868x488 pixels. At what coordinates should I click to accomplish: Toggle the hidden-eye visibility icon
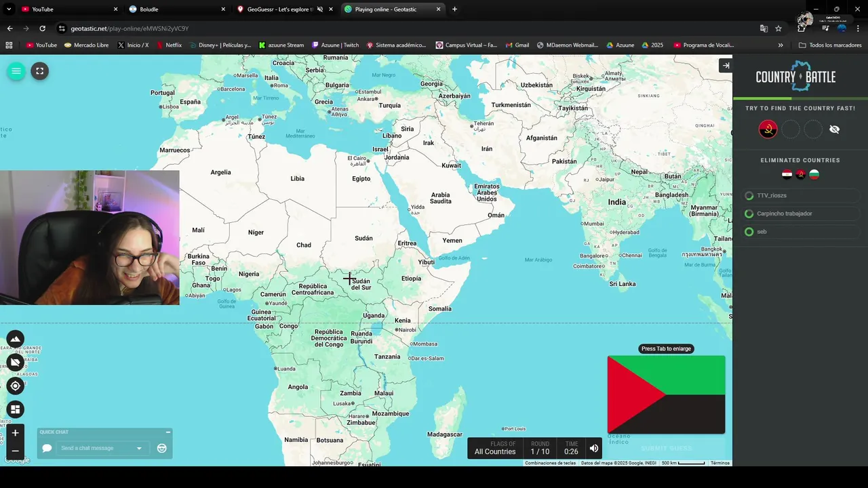pos(835,129)
